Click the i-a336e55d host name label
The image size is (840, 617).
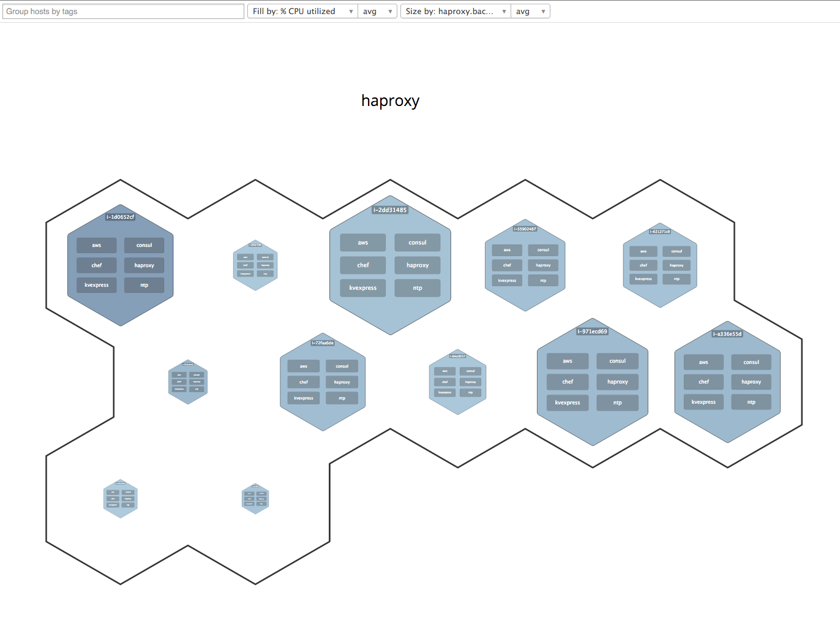click(x=727, y=334)
